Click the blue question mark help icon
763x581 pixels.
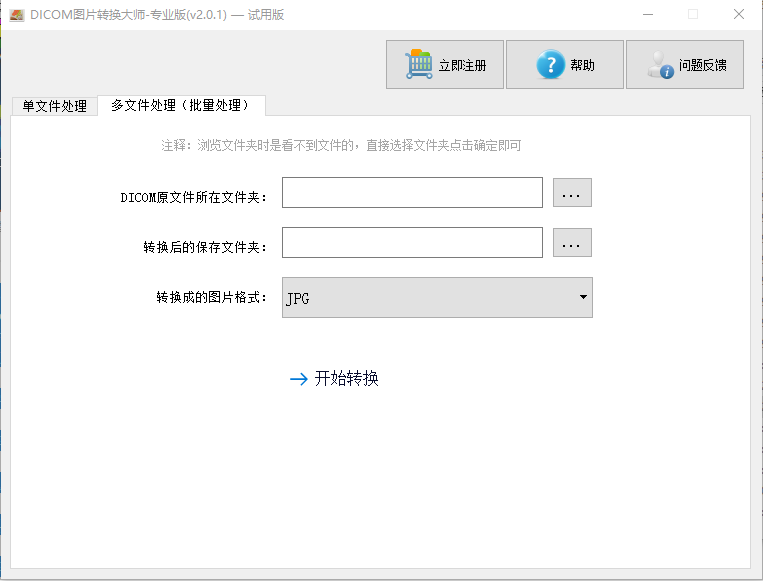pyautogui.click(x=550, y=64)
